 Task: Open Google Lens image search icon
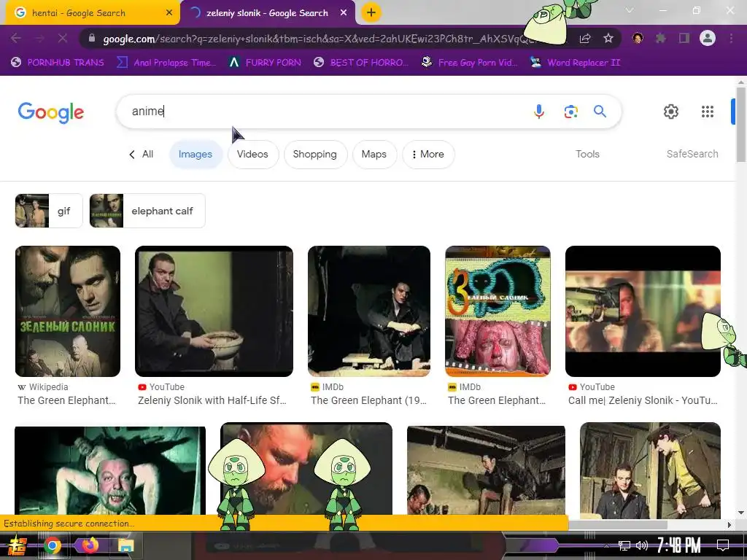click(570, 112)
